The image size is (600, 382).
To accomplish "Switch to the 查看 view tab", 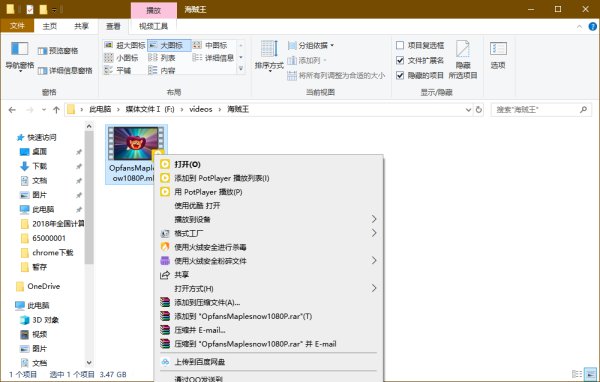I will [x=113, y=26].
